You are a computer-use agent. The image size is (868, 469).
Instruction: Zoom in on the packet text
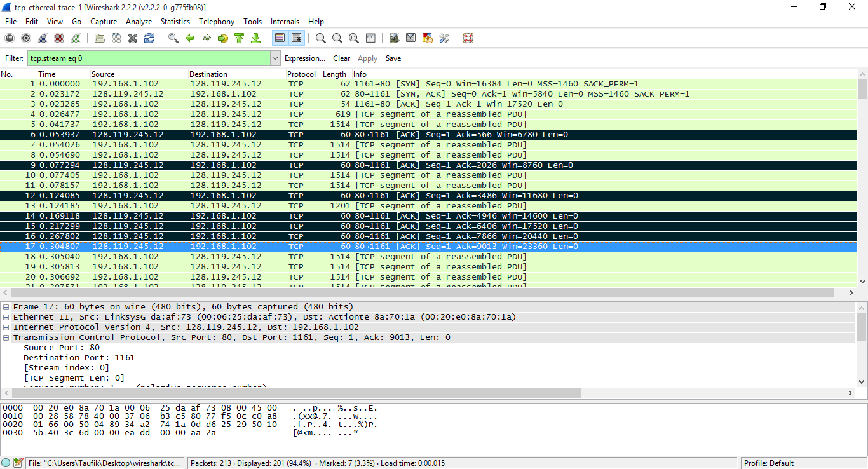pos(321,38)
